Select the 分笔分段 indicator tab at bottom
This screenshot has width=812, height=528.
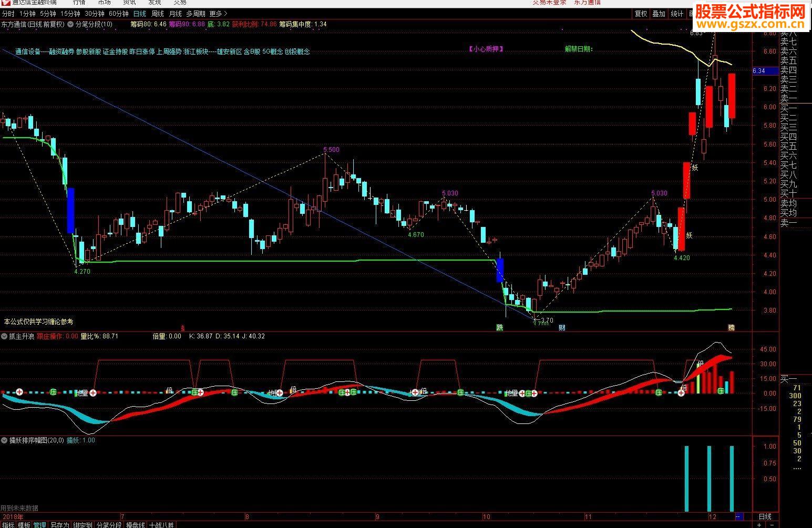109,524
